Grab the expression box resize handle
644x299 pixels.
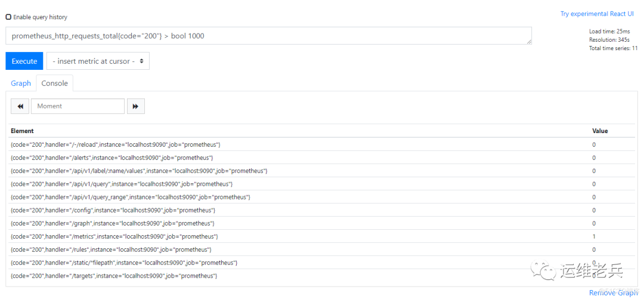coord(528,42)
